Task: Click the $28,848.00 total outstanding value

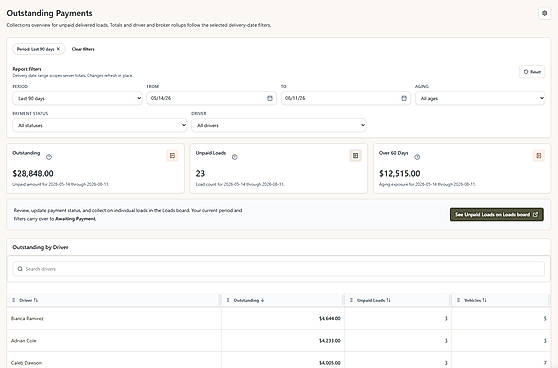Action: pos(33,174)
